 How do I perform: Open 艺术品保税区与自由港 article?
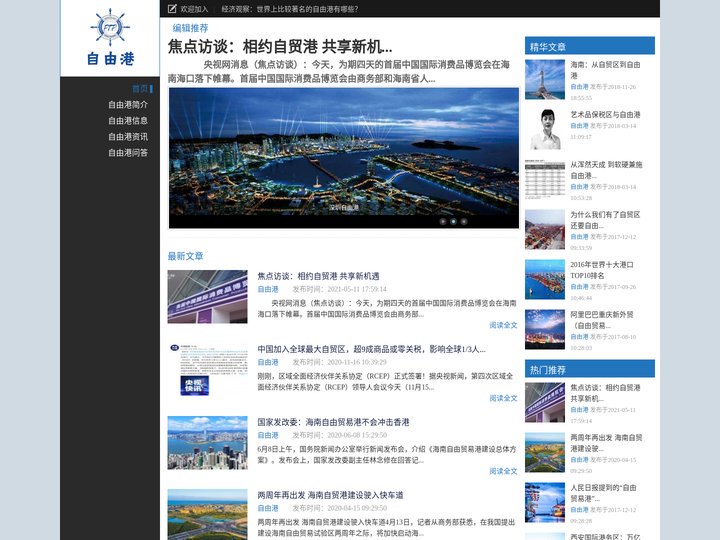tap(605, 114)
